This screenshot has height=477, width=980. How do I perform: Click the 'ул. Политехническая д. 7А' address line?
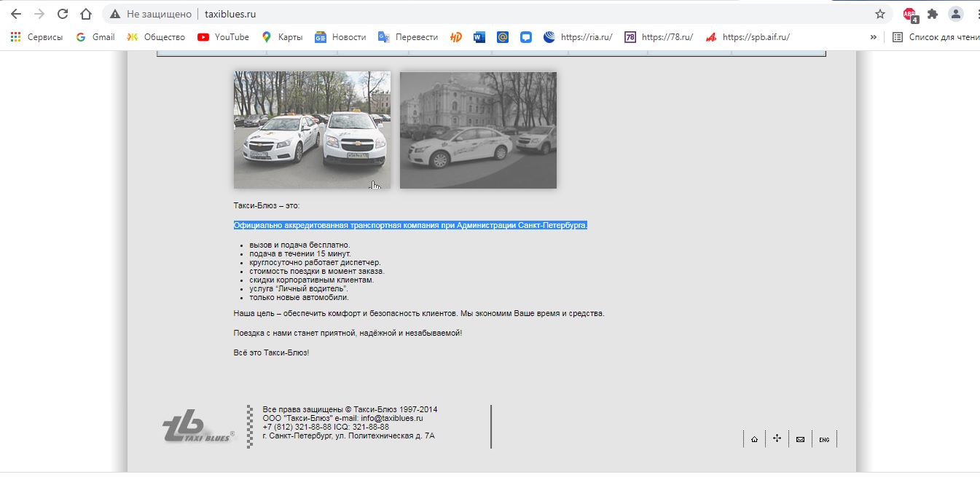348,436
